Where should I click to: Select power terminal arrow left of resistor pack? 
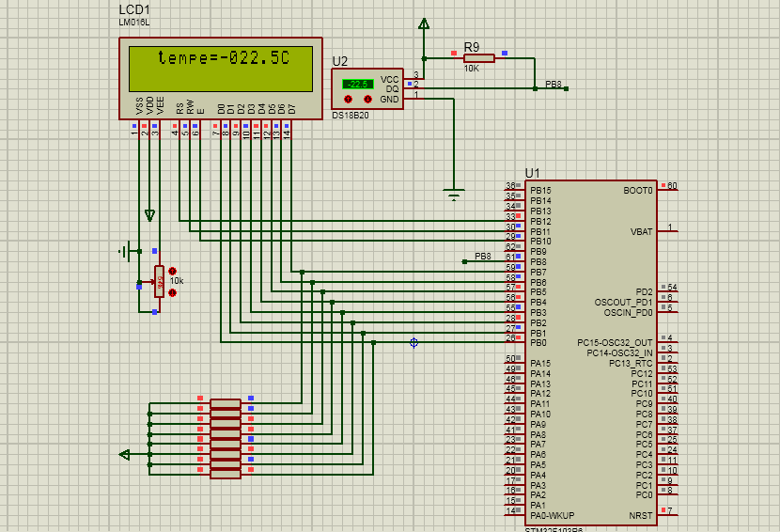click(124, 454)
